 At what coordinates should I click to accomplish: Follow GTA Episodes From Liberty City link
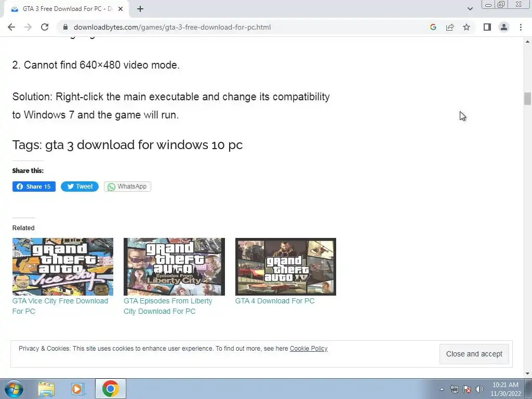coord(168,306)
